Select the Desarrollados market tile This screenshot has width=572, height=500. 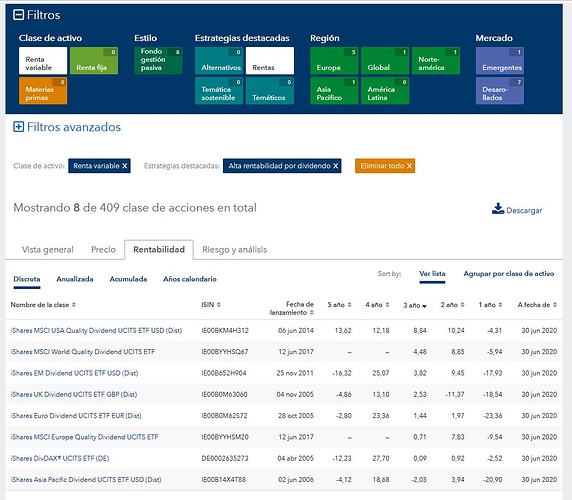pyautogui.click(x=500, y=91)
